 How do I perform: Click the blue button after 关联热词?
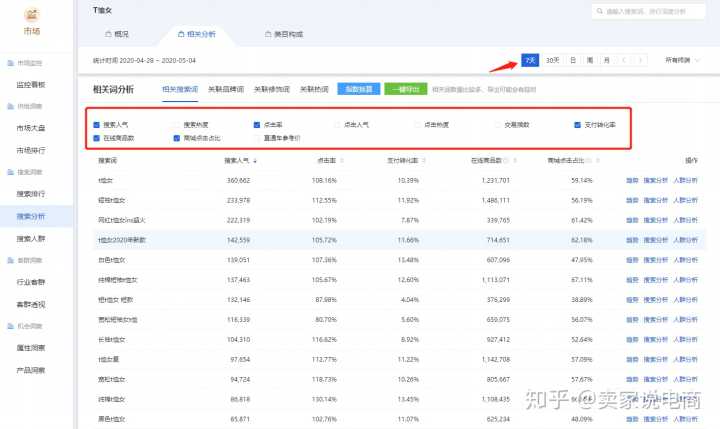[x=359, y=89]
